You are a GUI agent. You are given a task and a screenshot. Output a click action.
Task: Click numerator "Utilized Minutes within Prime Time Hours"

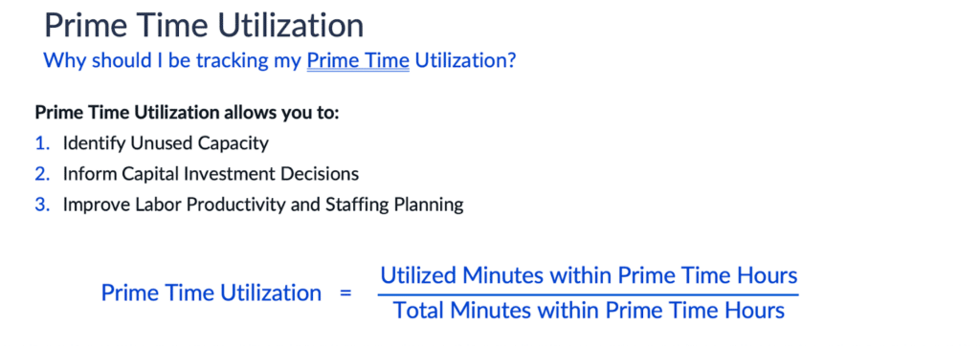pyautogui.click(x=589, y=275)
